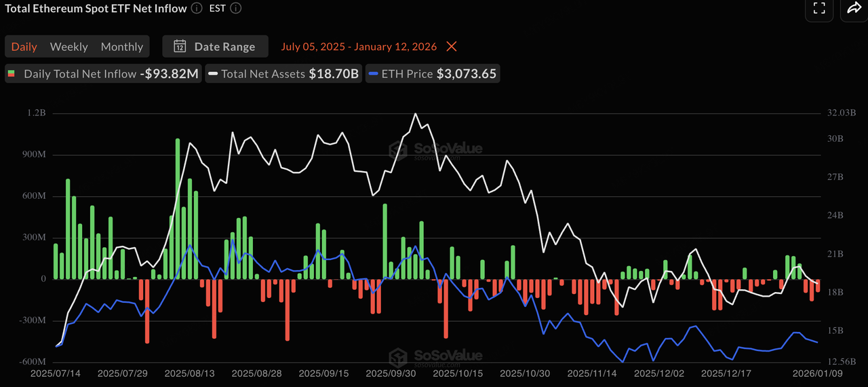Click the highest peak of the white line

(414, 114)
